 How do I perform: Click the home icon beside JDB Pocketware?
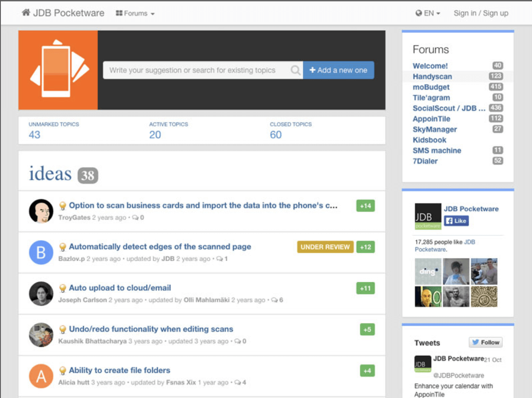coord(26,13)
